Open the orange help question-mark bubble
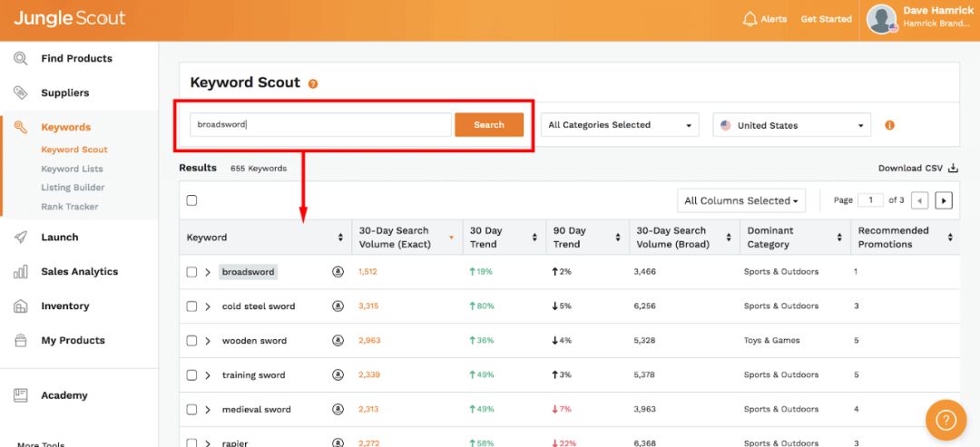 pos(946,420)
